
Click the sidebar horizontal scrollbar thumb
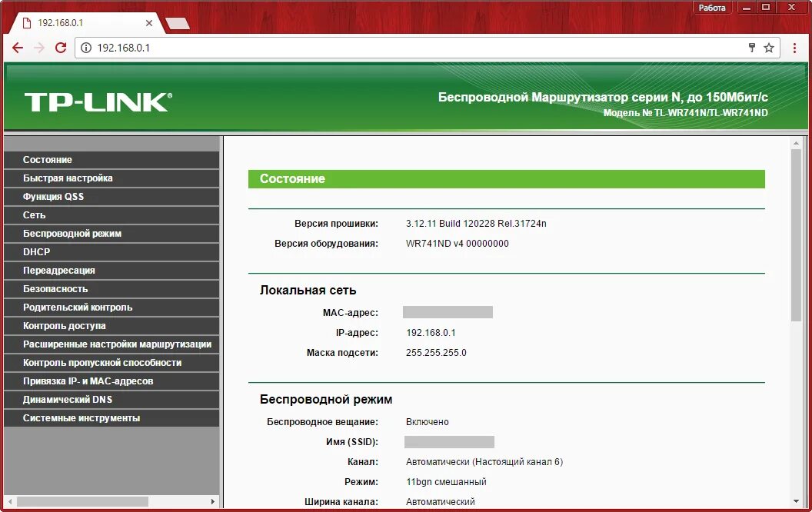[x=83, y=502]
